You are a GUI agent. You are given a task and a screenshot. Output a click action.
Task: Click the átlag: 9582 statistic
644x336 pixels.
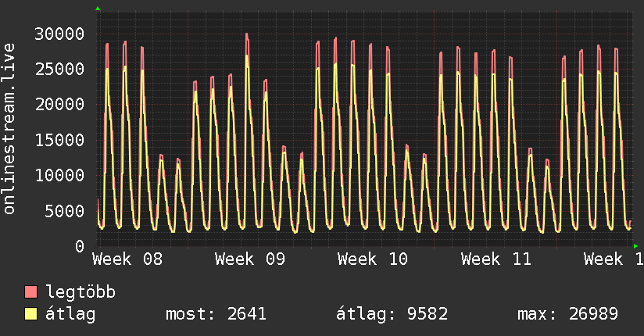392,314
